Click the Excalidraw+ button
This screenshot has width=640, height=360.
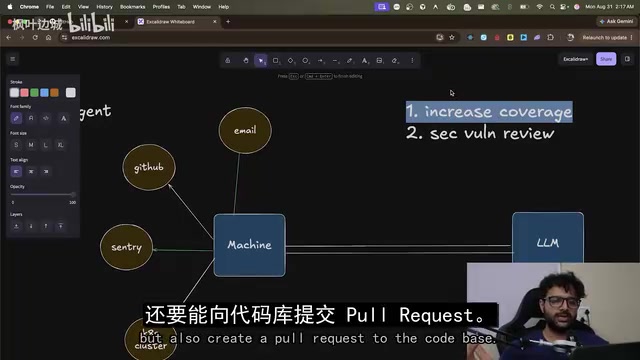pos(576,59)
